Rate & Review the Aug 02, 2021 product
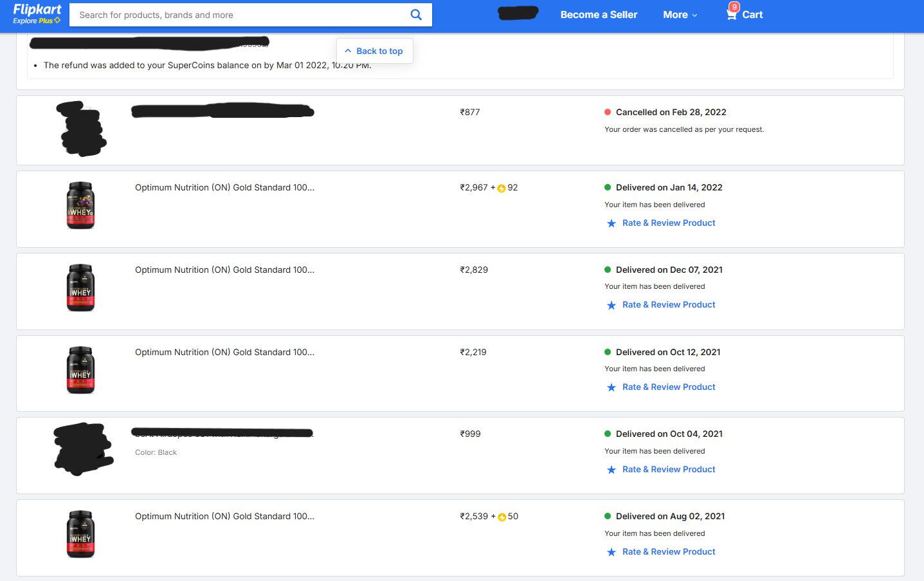 click(x=669, y=552)
